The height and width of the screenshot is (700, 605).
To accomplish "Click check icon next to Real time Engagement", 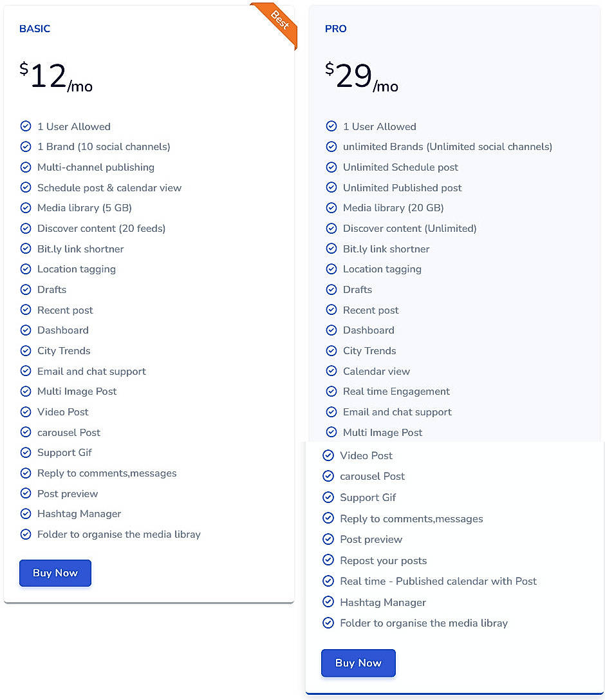I will [331, 392].
